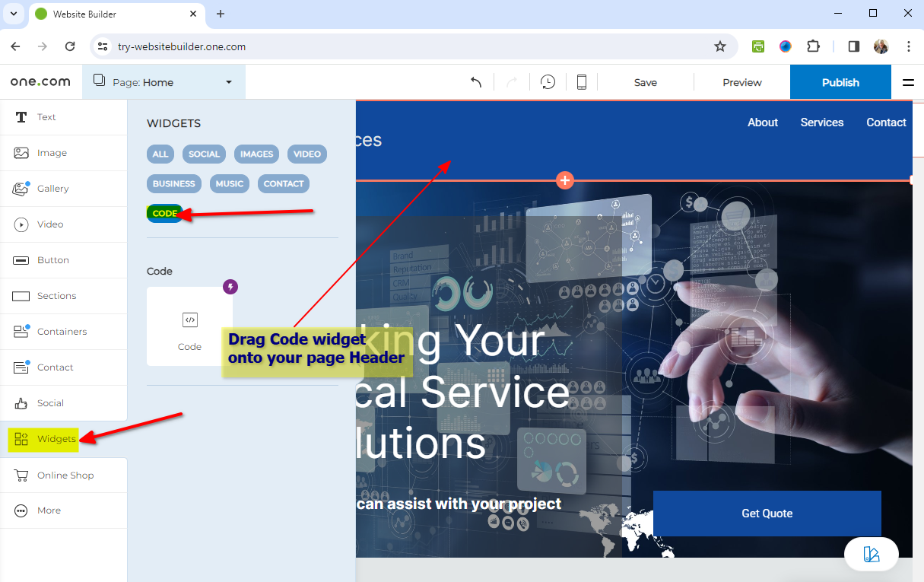924x582 pixels.
Task: Filter widgets by CODE
Action: point(165,213)
